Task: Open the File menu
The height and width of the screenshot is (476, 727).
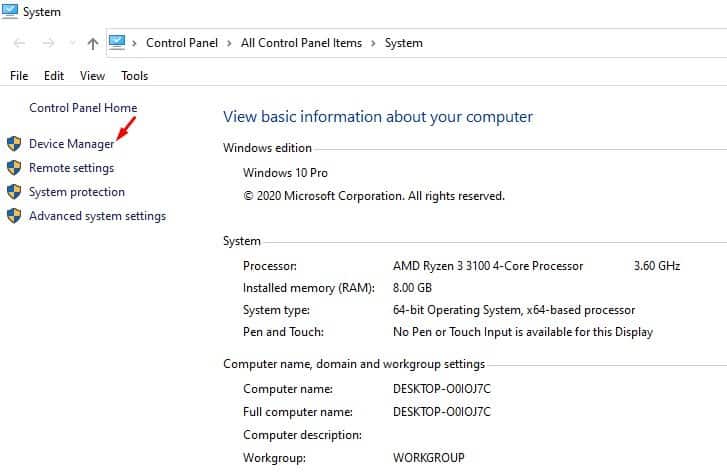Action: coord(20,75)
